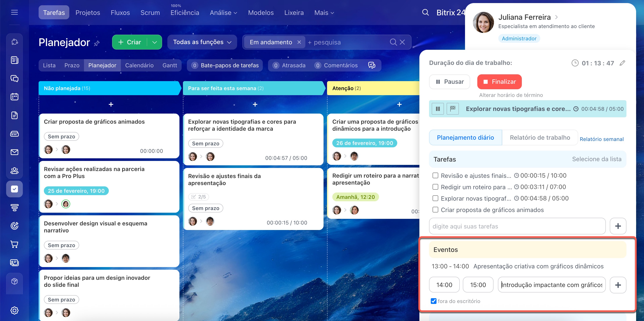Click the 'digite aqui suas tarefas' field

click(517, 226)
